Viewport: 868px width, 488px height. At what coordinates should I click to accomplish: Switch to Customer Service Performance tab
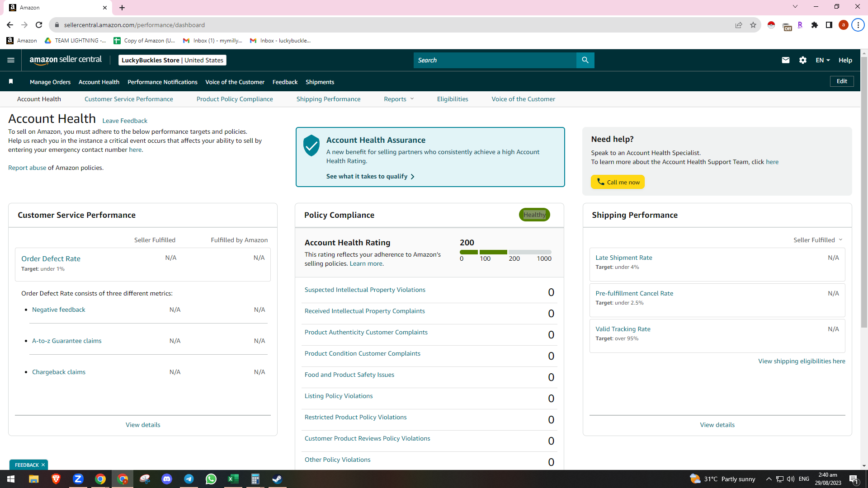click(129, 99)
